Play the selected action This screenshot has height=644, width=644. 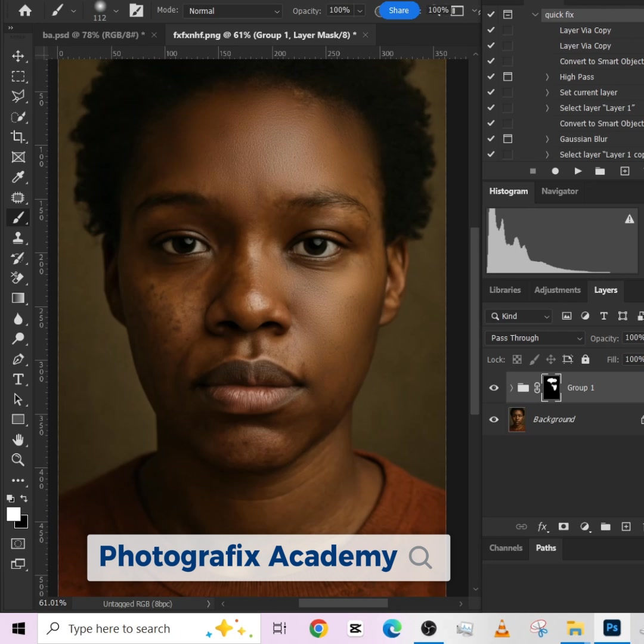577,171
